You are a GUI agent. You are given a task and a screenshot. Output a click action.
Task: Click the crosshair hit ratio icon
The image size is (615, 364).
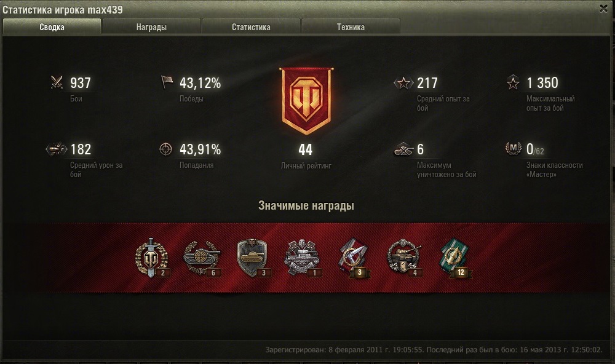click(166, 149)
